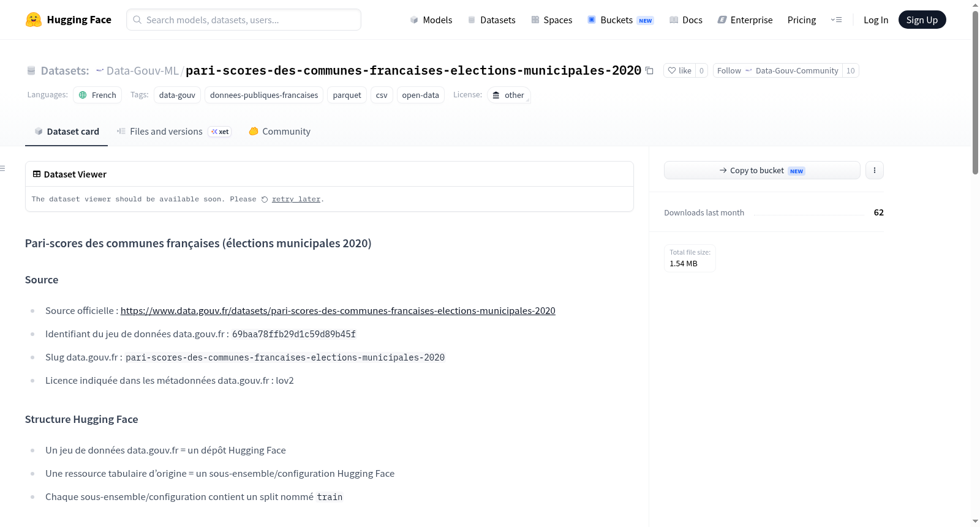Click the Sign Up button
Viewport: 980px width, 527px height.
(922, 20)
